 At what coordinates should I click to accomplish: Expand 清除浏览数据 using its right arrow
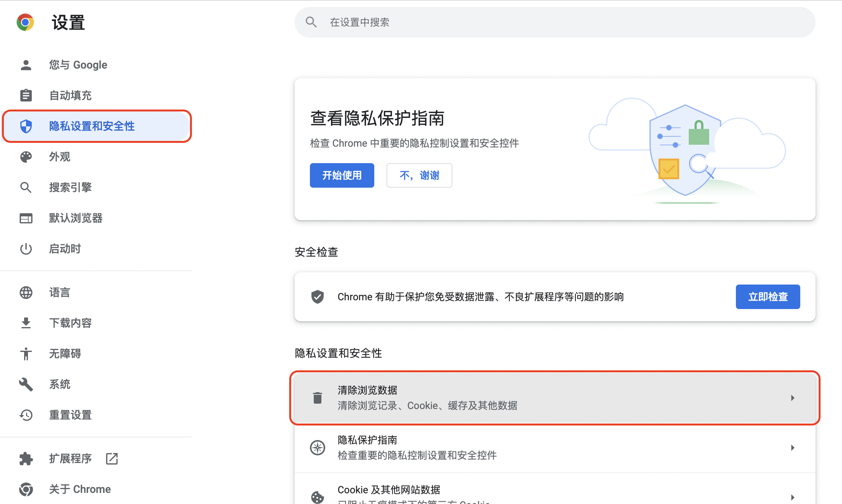pyautogui.click(x=792, y=398)
